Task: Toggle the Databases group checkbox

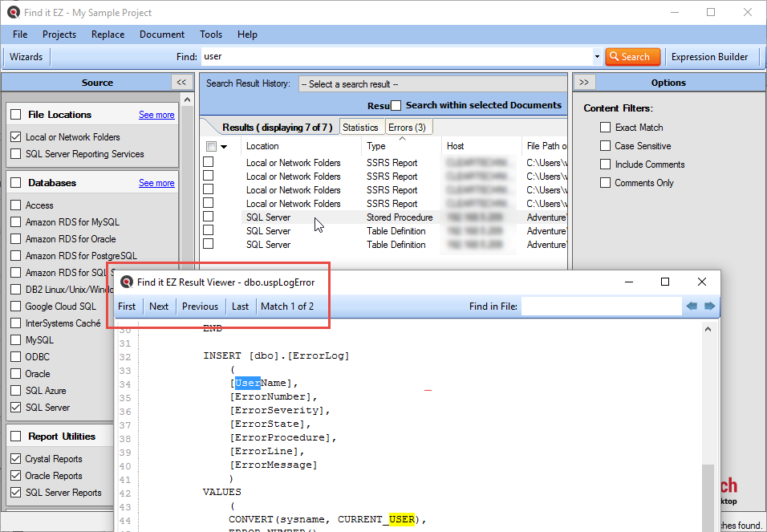Action: [16, 183]
